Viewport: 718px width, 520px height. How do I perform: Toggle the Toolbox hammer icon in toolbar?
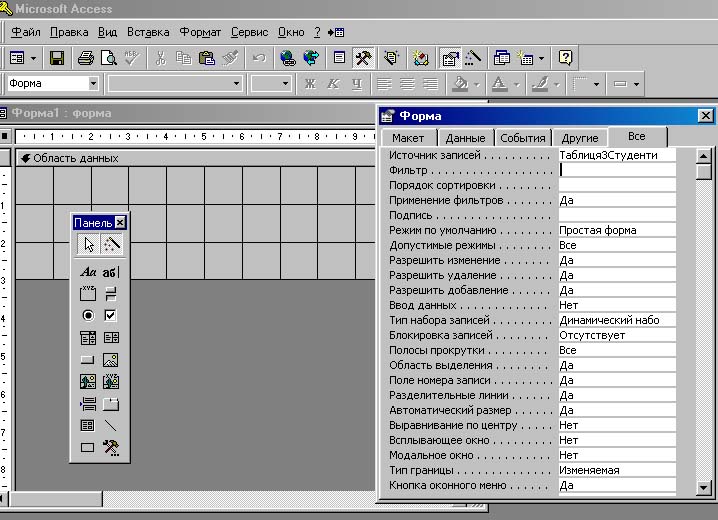[x=364, y=58]
